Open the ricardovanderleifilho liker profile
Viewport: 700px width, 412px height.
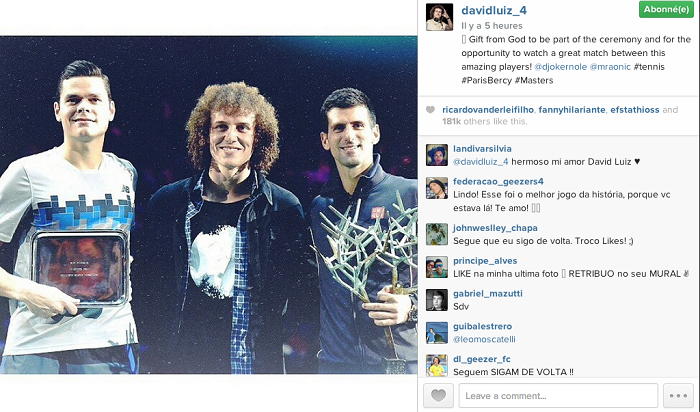488,110
